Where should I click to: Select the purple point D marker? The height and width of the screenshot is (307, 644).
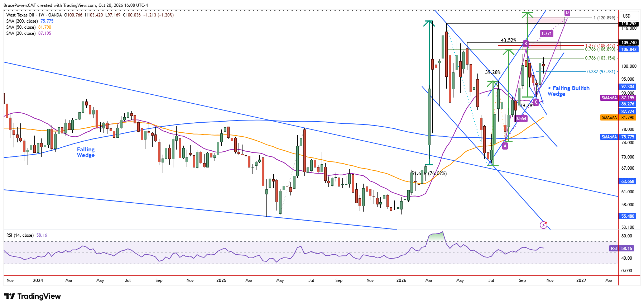tap(567, 13)
